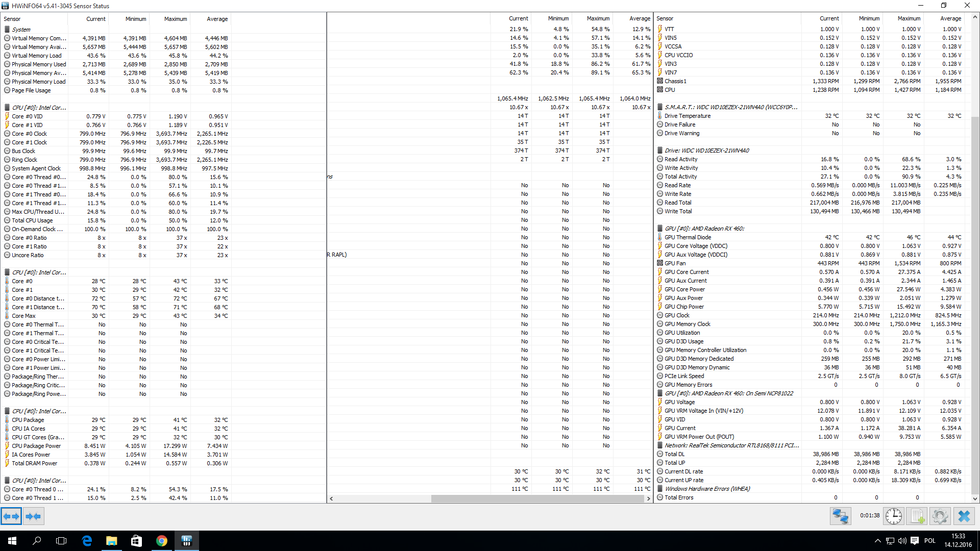Select the GPU Thermal Diode row
This screenshot has width=980, height=551.
click(x=688, y=237)
